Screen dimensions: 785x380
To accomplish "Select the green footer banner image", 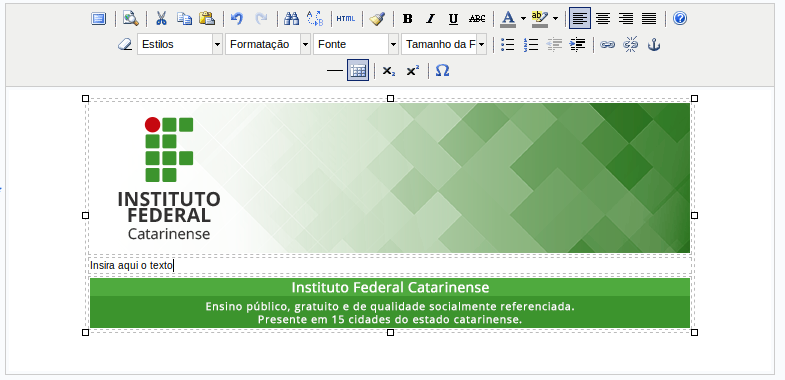I will pos(390,303).
